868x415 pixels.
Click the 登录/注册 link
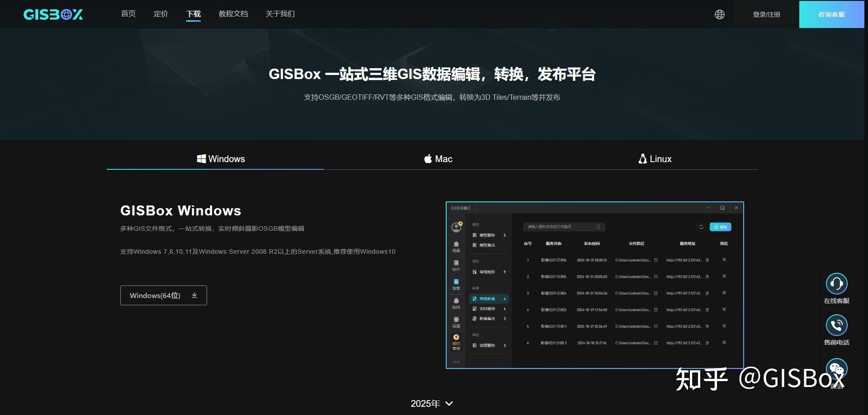pyautogui.click(x=766, y=14)
